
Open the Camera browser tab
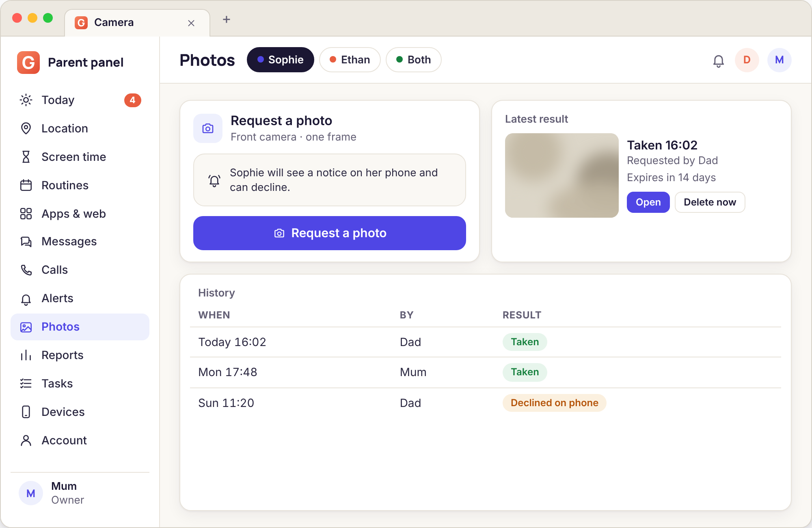(137, 23)
